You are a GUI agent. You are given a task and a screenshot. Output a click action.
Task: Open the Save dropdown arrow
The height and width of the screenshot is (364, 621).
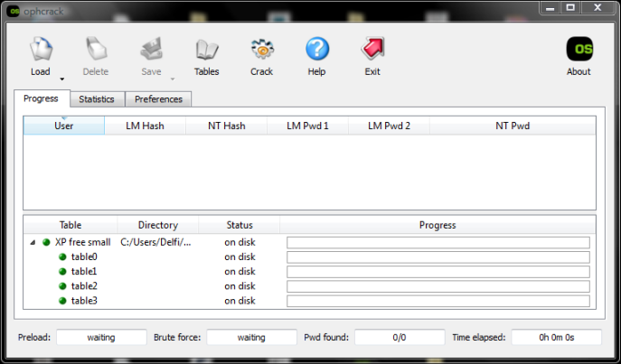pos(173,79)
